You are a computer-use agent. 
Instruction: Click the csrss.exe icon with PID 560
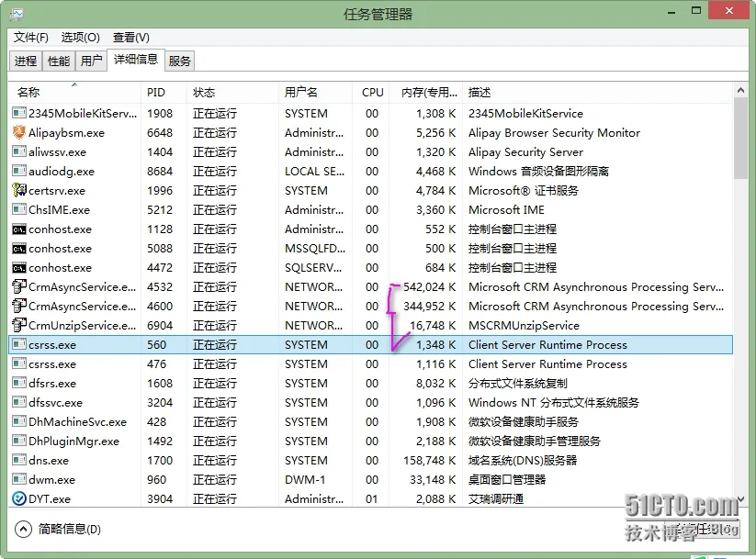[x=19, y=344]
